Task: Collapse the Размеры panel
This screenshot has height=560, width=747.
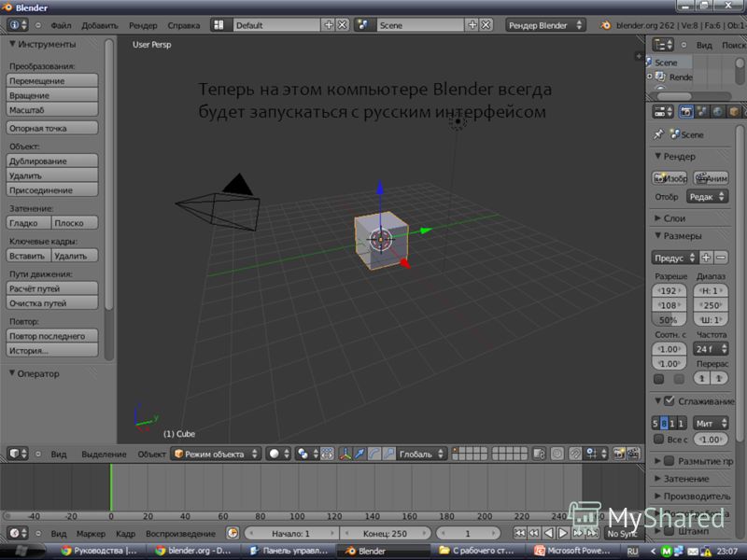Action: [658, 236]
